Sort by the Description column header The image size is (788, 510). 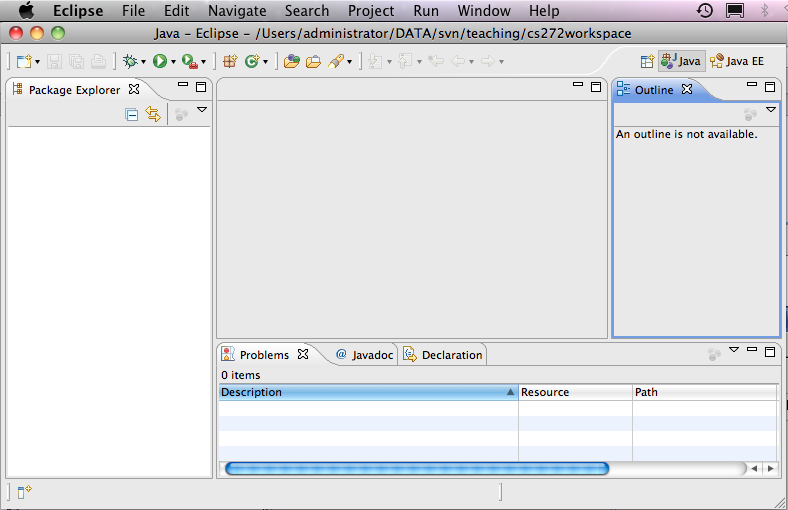[x=368, y=392]
